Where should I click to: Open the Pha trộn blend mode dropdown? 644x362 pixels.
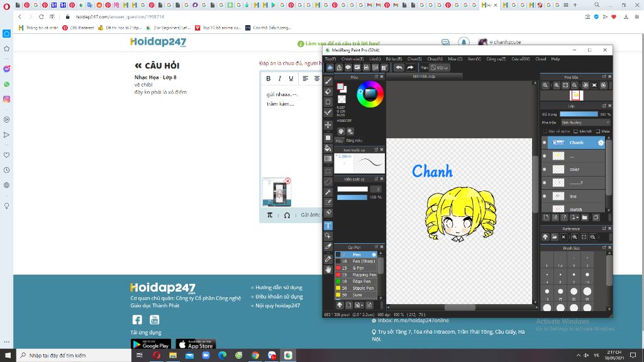(586, 123)
